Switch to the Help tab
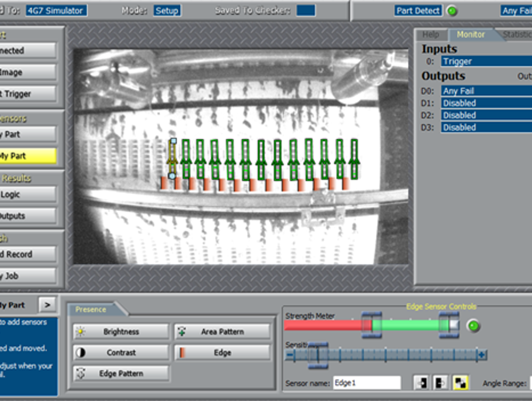 tap(430, 35)
